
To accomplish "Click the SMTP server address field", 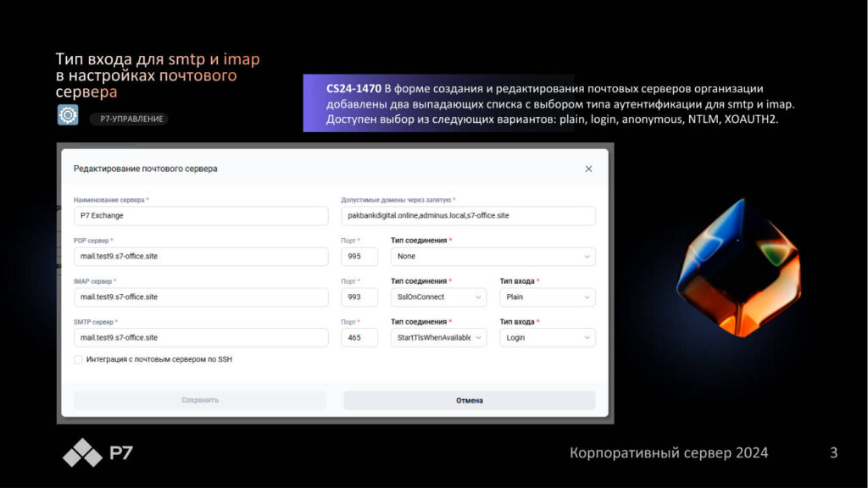I will click(200, 337).
